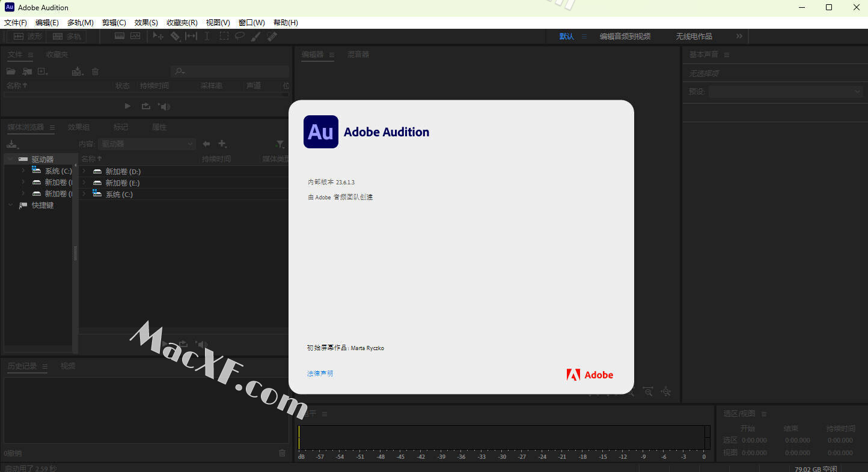The height and width of the screenshot is (472, 868).
Task: Select the Paintbrush Selection tool
Action: pyautogui.click(x=255, y=36)
